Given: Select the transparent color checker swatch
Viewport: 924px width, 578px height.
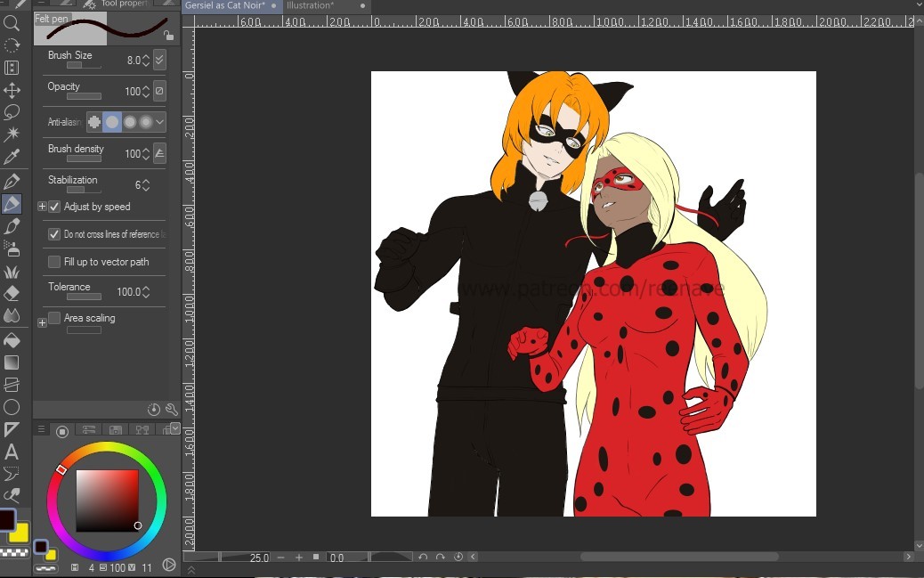Looking at the screenshot, I should [x=13, y=553].
